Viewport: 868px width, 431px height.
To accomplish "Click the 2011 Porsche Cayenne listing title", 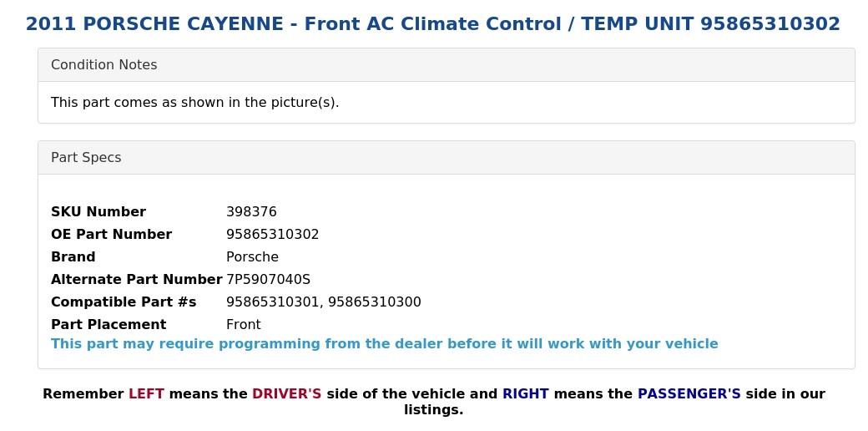I will [433, 24].
